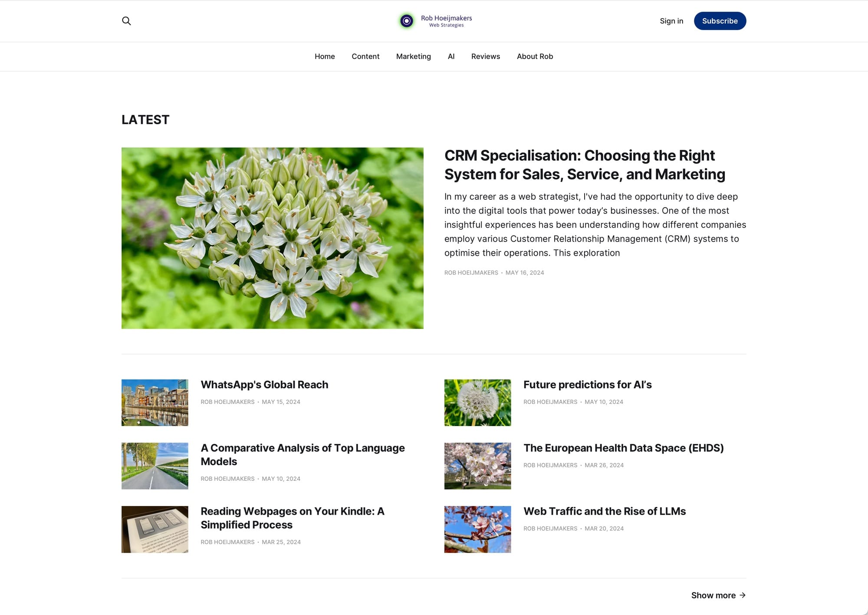Viewport: 868px width, 615px height.
Task: Open Web Traffic and the Rise of LLMs
Action: click(x=604, y=512)
